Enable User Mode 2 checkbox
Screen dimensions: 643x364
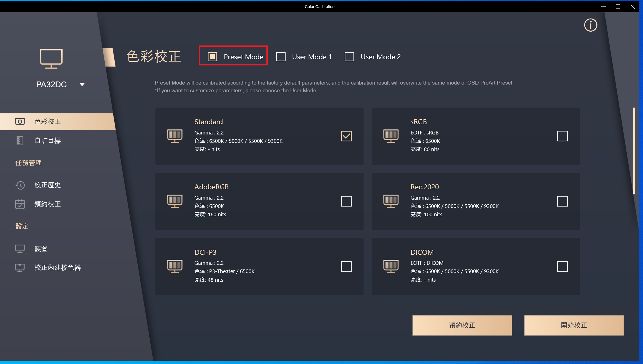point(349,57)
